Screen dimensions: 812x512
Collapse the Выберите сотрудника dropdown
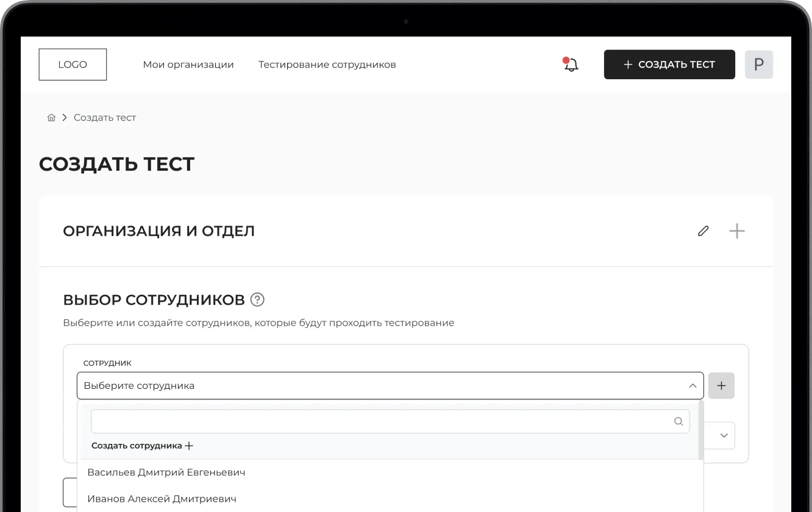(692, 386)
